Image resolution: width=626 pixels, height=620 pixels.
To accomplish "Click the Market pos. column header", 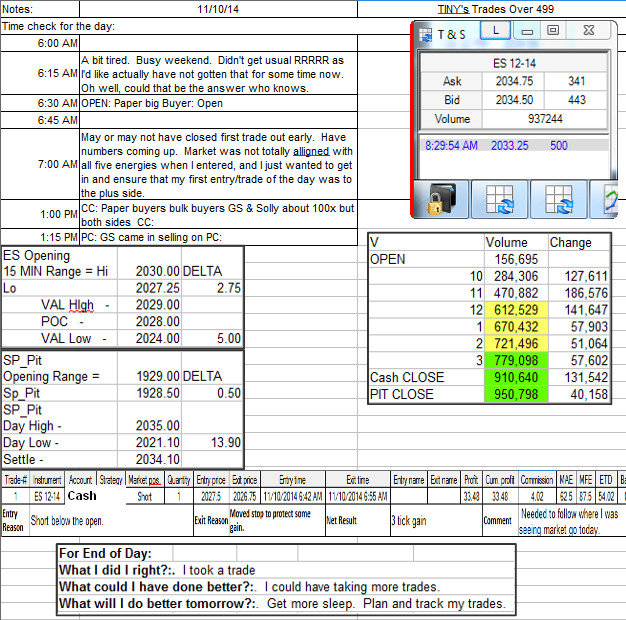I will tap(145, 480).
